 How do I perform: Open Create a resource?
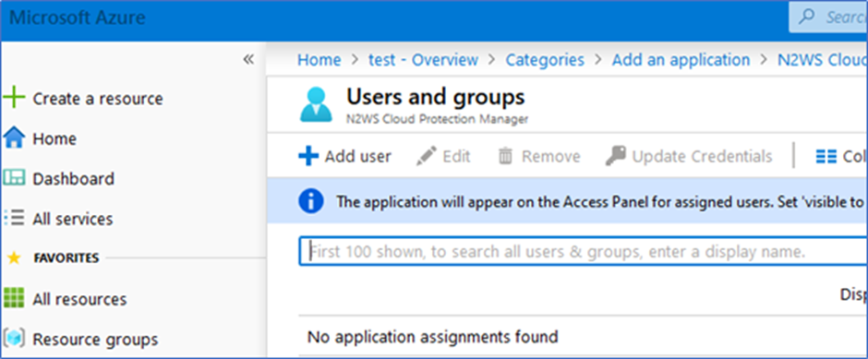coord(98,99)
